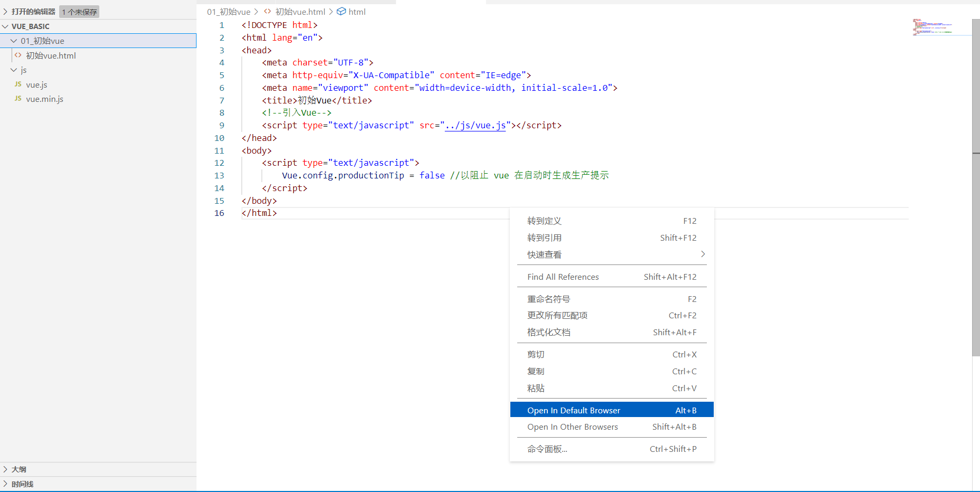The width and height of the screenshot is (980, 492).
Task: Choose 粘贴 from the context menu
Action: click(612, 388)
